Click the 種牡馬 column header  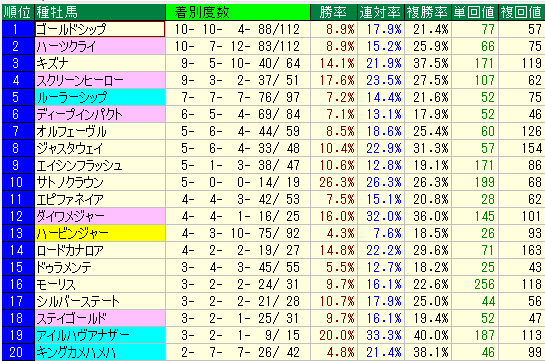(100, 13)
